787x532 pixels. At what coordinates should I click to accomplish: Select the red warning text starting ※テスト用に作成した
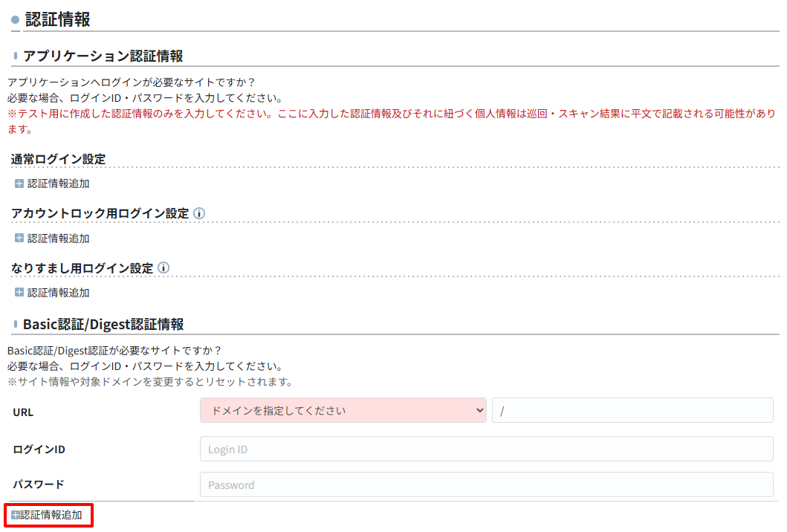tap(392, 121)
